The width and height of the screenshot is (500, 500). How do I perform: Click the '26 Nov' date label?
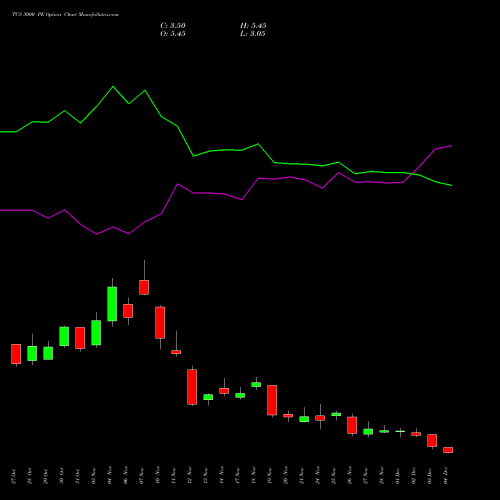(350, 476)
